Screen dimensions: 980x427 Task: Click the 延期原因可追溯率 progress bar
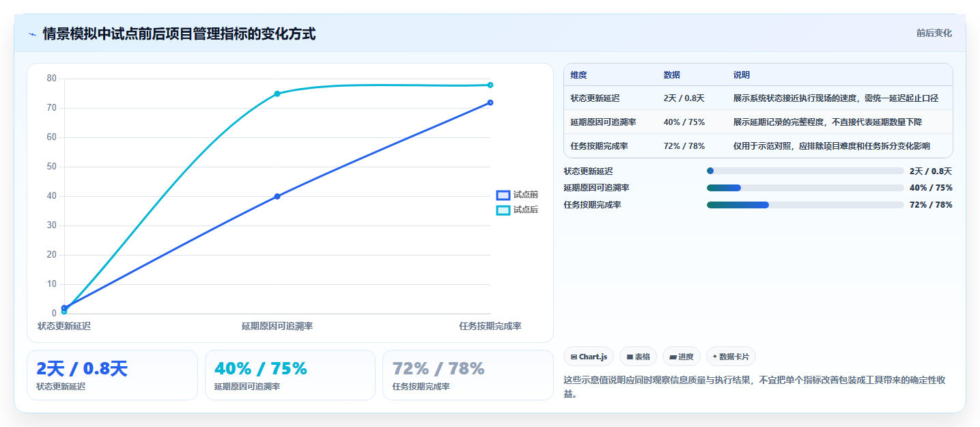coord(805,188)
